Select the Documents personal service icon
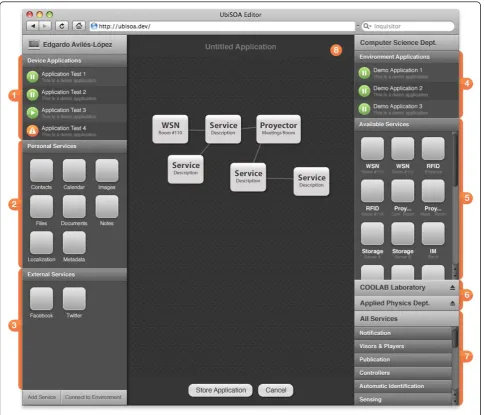The height and width of the screenshot is (415, 484). click(74, 207)
